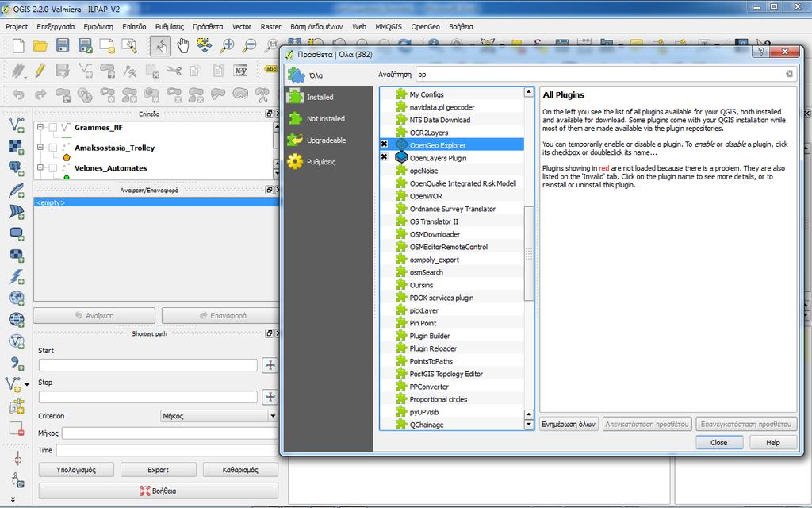Select the Pan Map hand tool
The image size is (812, 508).
[x=183, y=45]
